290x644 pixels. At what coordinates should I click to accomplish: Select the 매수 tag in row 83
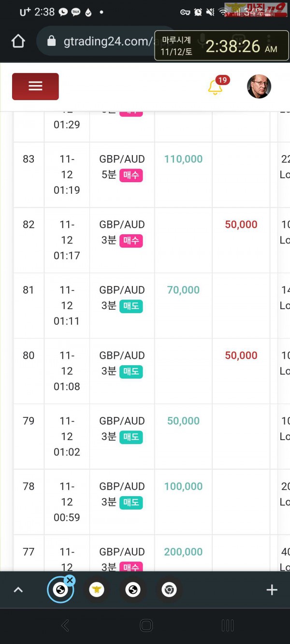(x=131, y=175)
